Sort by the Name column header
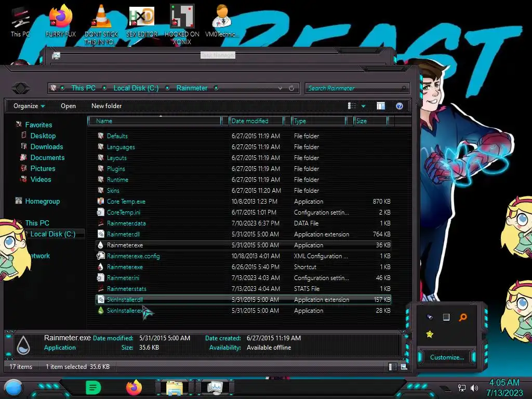This screenshot has height=399, width=532. (x=155, y=121)
